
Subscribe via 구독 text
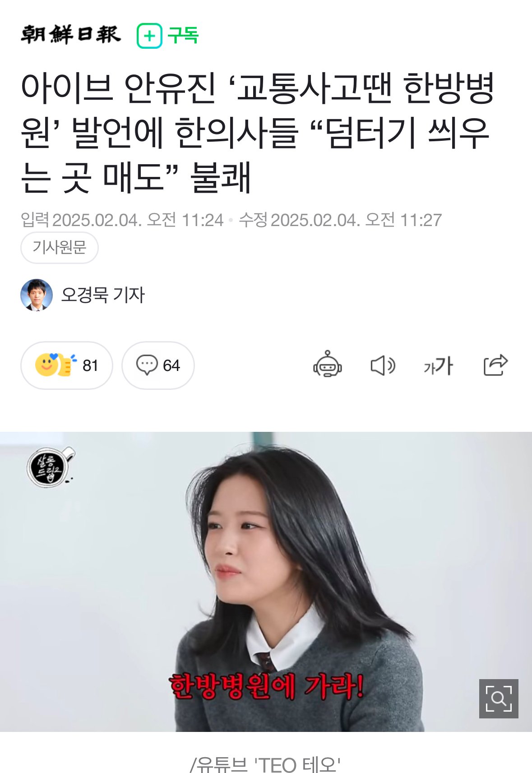point(183,35)
